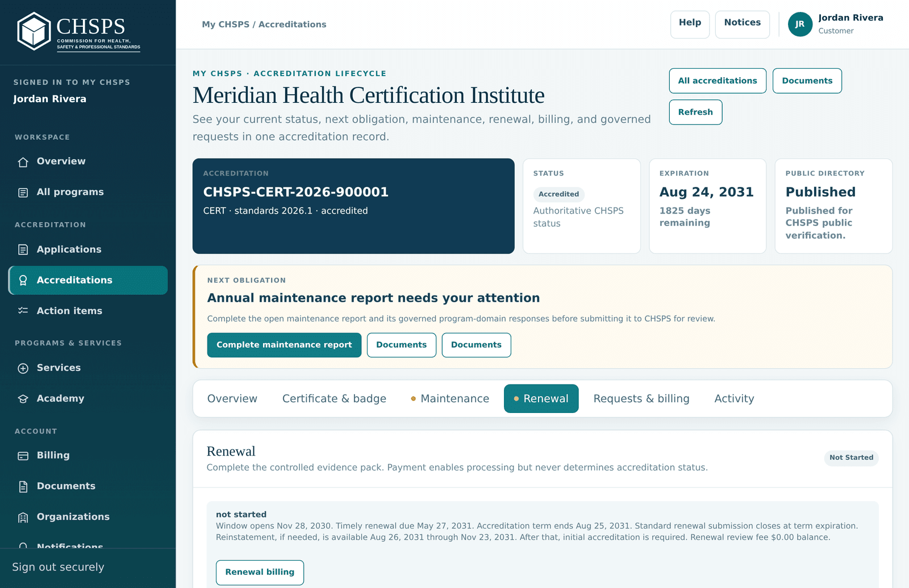909x588 pixels.
Task: Click the Help button
Action: [x=690, y=24]
